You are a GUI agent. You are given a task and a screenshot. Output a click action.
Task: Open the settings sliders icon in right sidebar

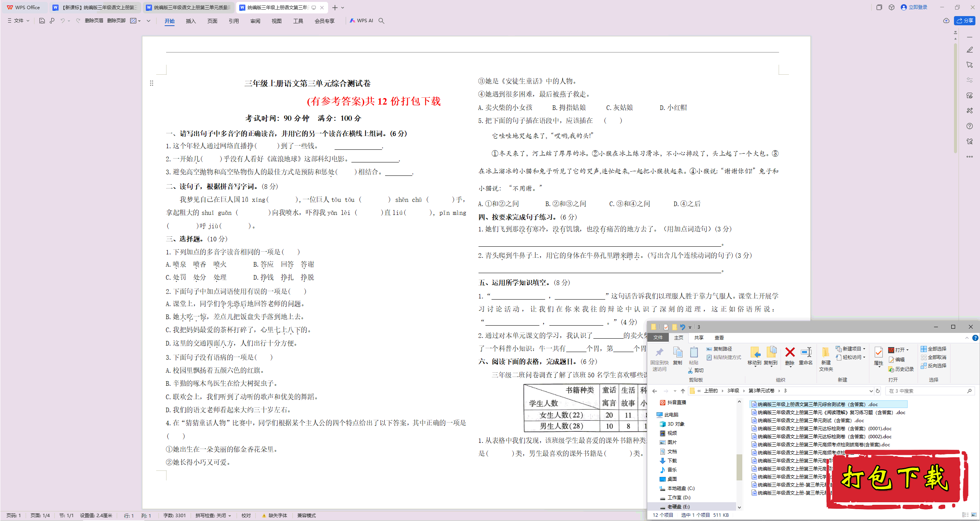point(970,80)
